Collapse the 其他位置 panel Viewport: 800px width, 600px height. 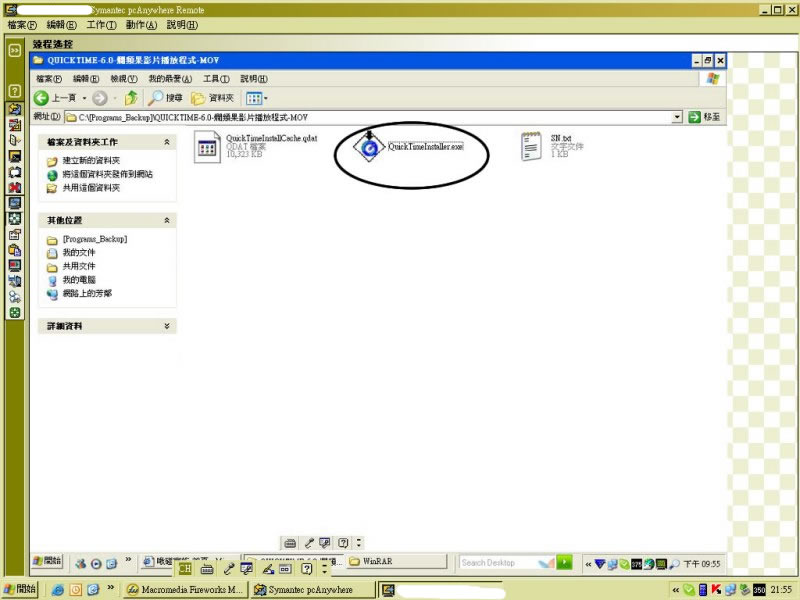pyautogui.click(x=167, y=220)
